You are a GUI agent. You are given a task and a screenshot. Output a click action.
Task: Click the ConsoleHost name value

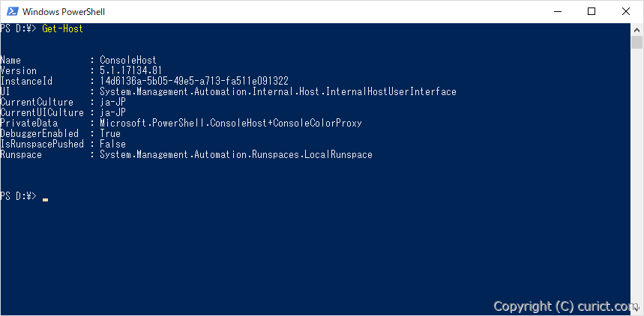127,61
